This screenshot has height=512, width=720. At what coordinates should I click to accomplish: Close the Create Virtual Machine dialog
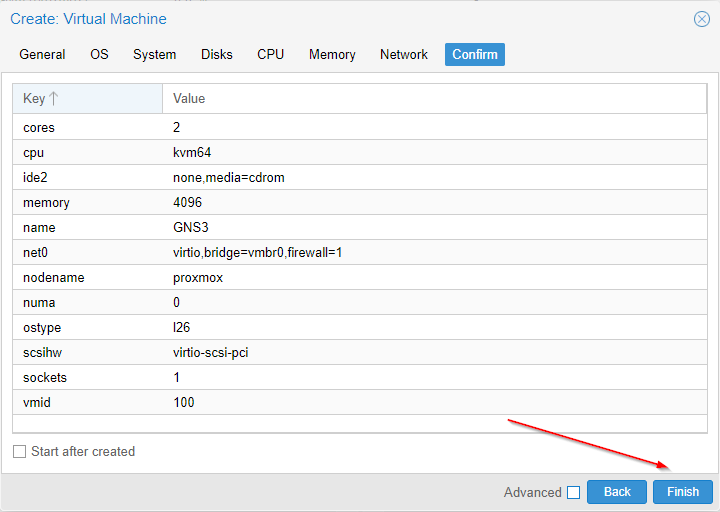pyautogui.click(x=702, y=19)
